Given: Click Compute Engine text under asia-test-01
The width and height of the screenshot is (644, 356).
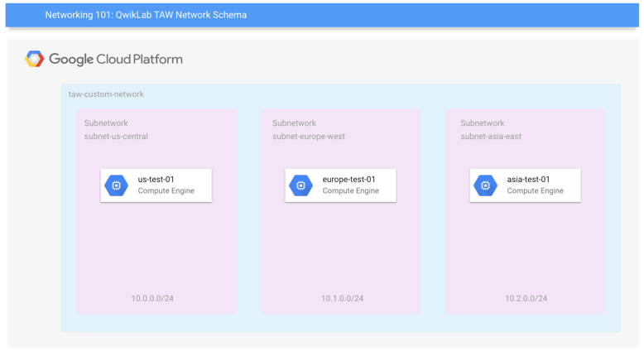Looking at the screenshot, I should [x=536, y=191].
